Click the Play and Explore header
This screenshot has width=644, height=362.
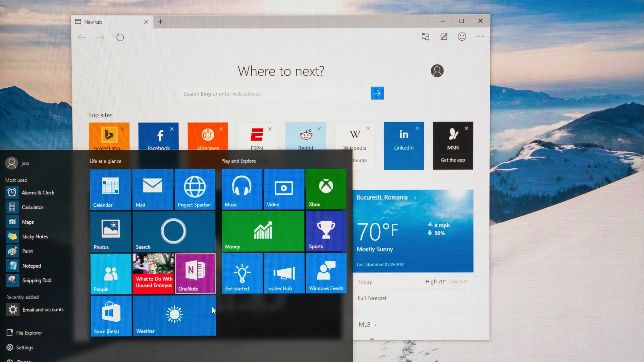[238, 161]
